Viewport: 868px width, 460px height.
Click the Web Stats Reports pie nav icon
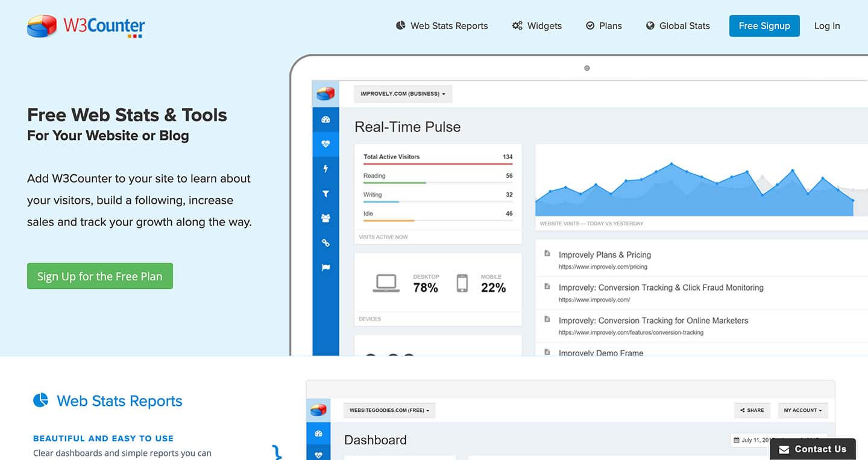[400, 26]
